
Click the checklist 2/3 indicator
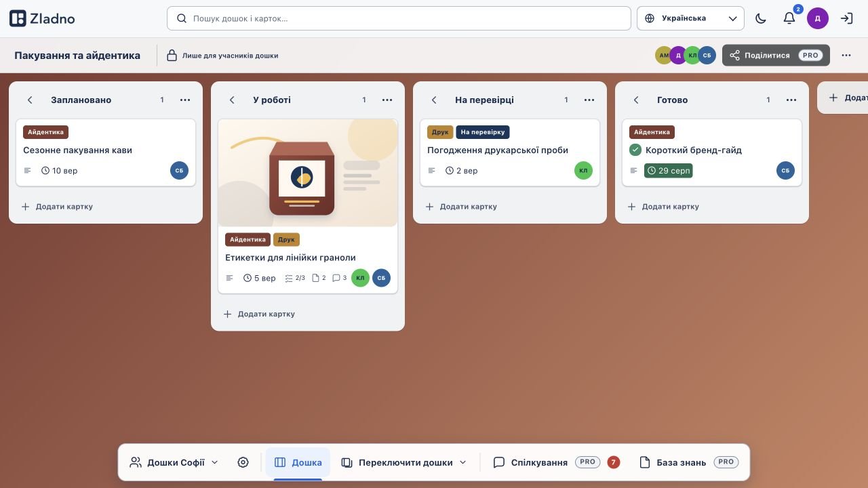[295, 278]
